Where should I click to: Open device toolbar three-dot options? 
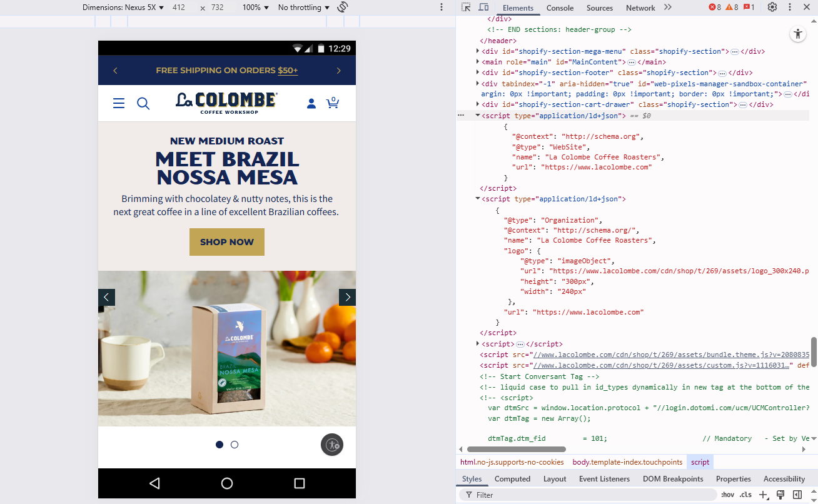(x=442, y=8)
